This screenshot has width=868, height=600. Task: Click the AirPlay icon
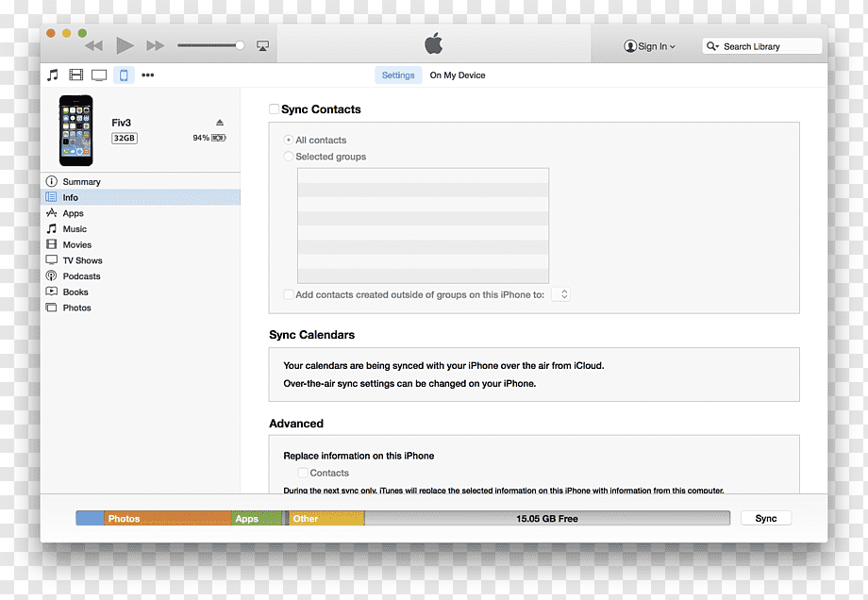click(x=263, y=46)
